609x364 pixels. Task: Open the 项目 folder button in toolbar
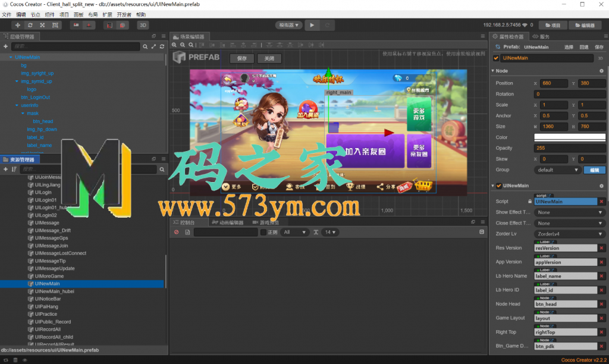553,25
